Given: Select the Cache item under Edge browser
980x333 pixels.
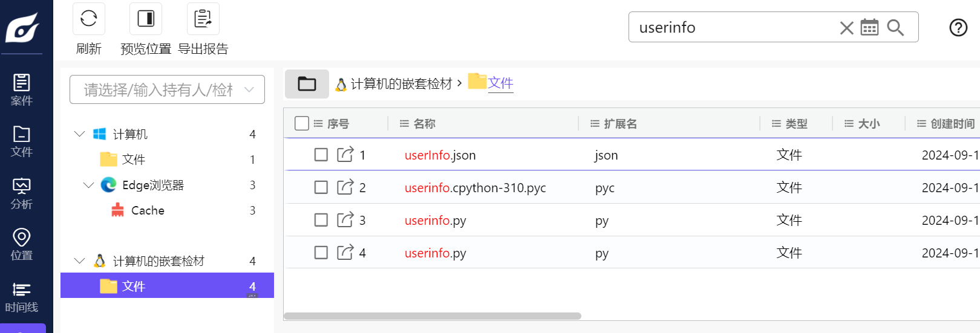Looking at the screenshot, I should 148,210.
